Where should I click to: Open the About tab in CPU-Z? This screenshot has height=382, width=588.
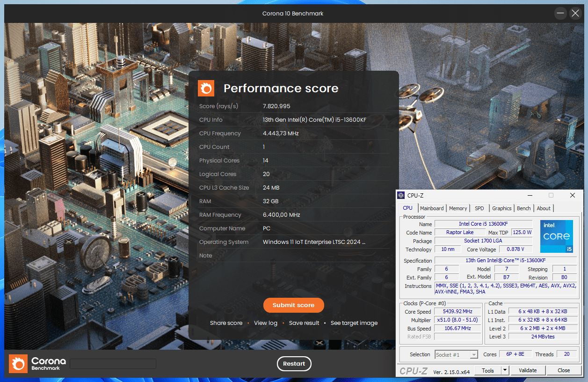(x=544, y=208)
